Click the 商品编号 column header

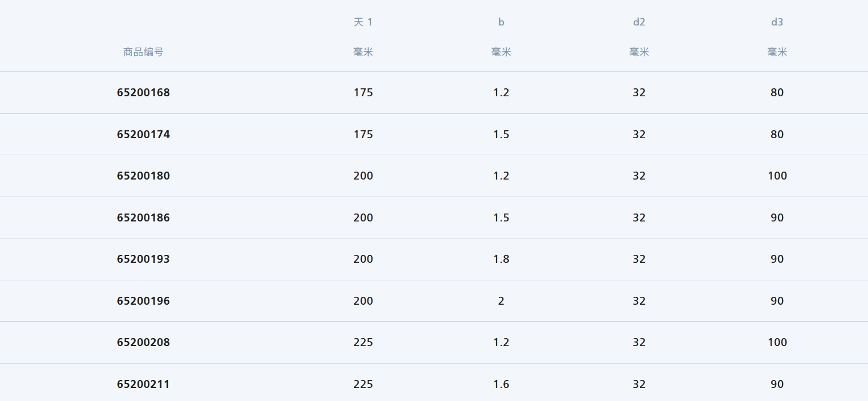[x=143, y=52]
